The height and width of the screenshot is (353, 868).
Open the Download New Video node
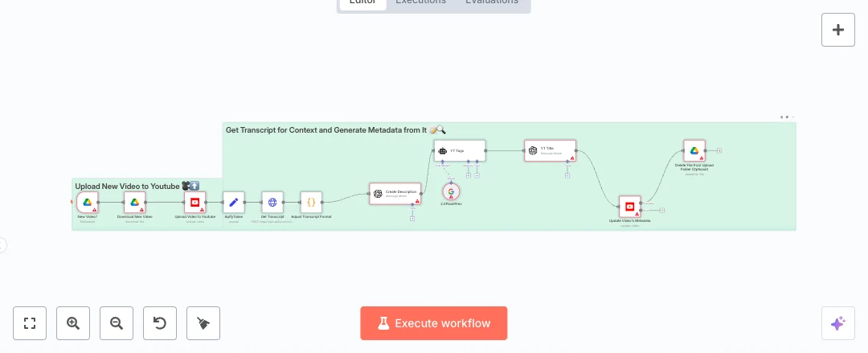tap(135, 202)
